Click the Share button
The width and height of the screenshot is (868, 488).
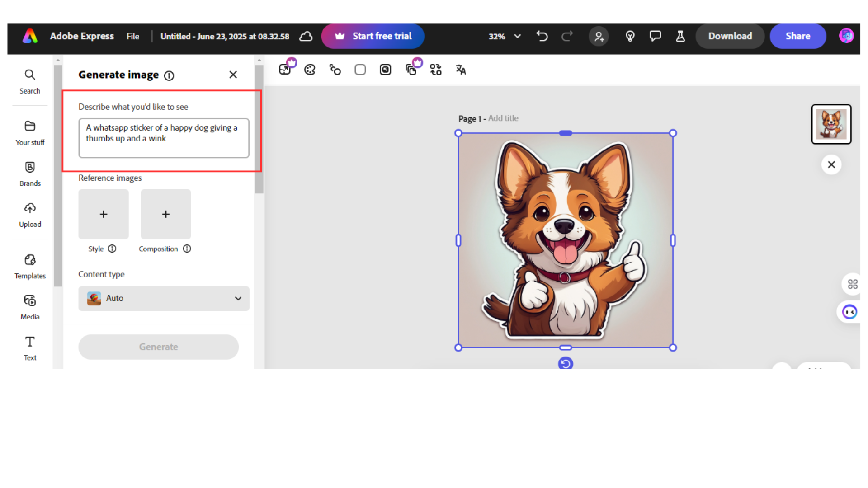797,36
